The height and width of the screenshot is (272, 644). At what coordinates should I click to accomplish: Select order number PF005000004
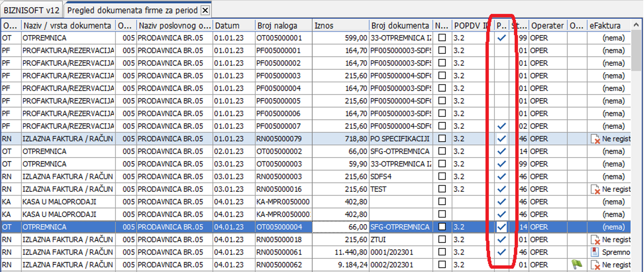coord(279,88)
